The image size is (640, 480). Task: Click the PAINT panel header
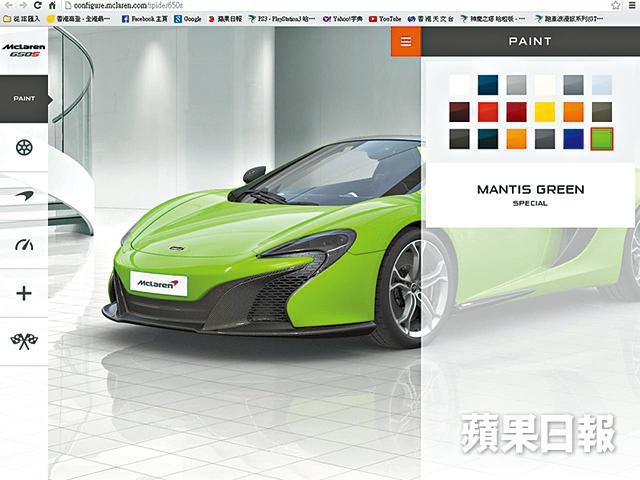[530, 41]
